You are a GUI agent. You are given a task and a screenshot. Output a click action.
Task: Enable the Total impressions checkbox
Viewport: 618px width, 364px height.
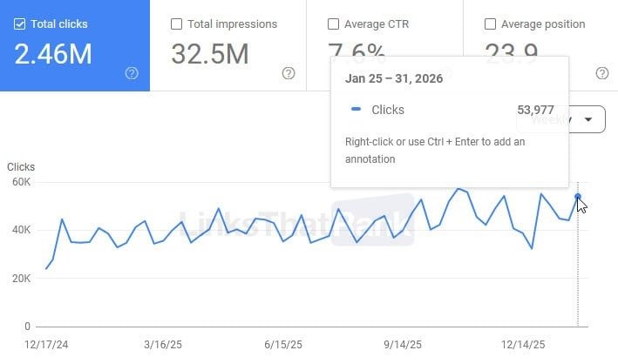(177, 24)
